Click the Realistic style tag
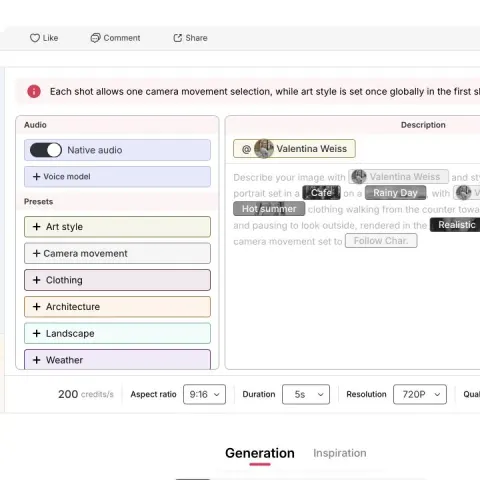The image size is (480, 480). point(455,225)
